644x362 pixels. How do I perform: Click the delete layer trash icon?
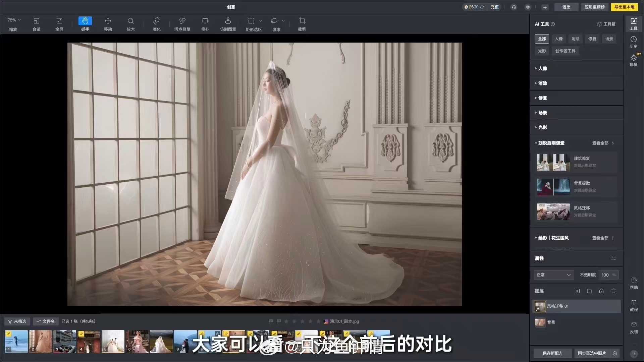point(613,291)
